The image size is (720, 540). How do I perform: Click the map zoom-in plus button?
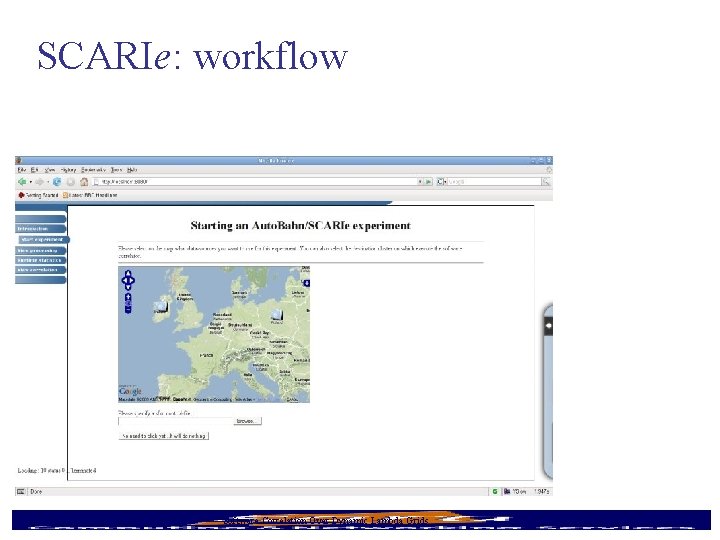coord(128,297)
